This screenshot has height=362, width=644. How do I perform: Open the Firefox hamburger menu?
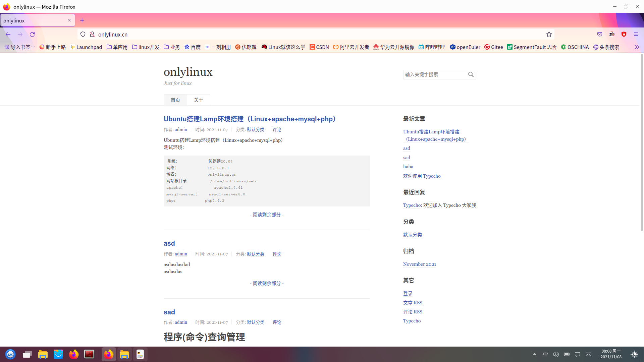(x=636, y=34)
